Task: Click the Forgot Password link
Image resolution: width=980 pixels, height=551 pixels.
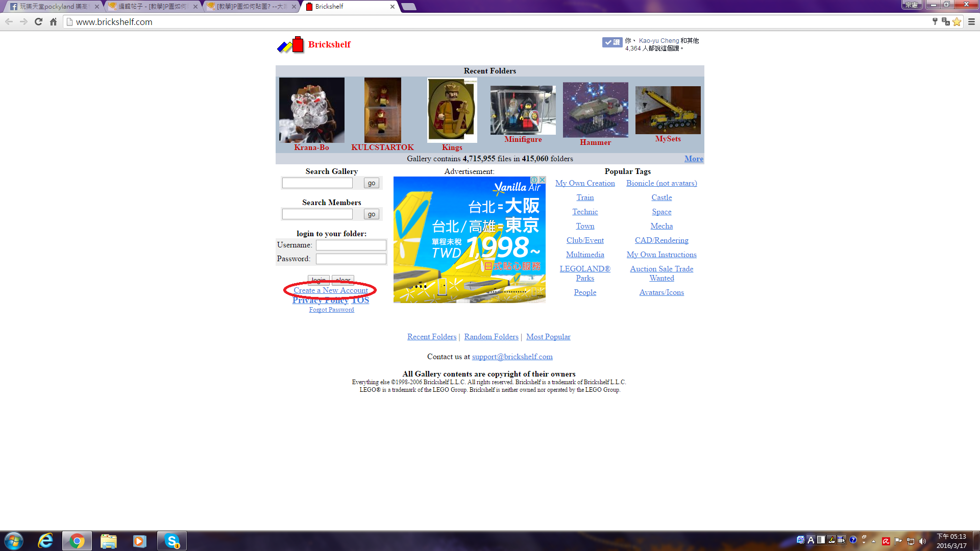Action: point(331,310)
